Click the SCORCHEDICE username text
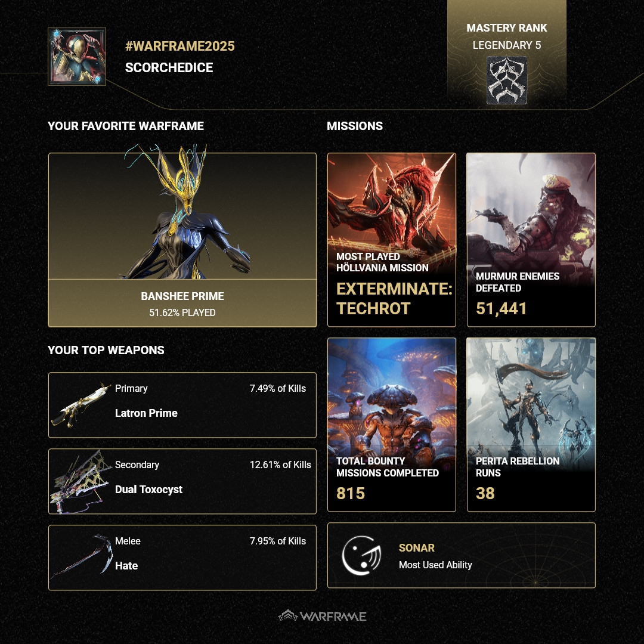Image resolution: width=644 pixels, height=644 pixels. click(x=169, y=67)
